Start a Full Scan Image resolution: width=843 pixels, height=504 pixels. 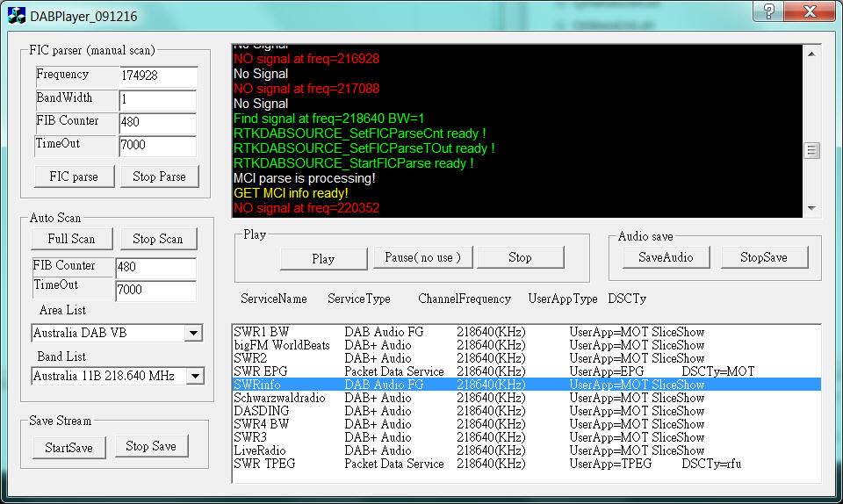pos(71,239)
